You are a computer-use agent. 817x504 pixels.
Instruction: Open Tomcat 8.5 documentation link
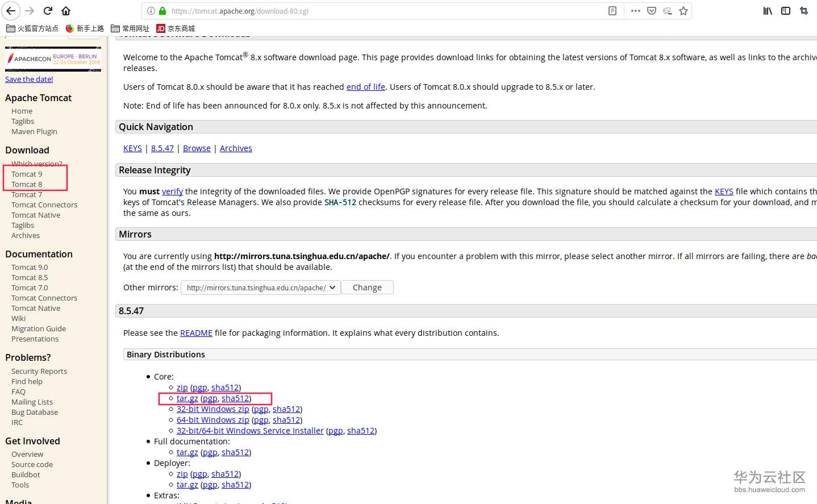coord(30,278)
